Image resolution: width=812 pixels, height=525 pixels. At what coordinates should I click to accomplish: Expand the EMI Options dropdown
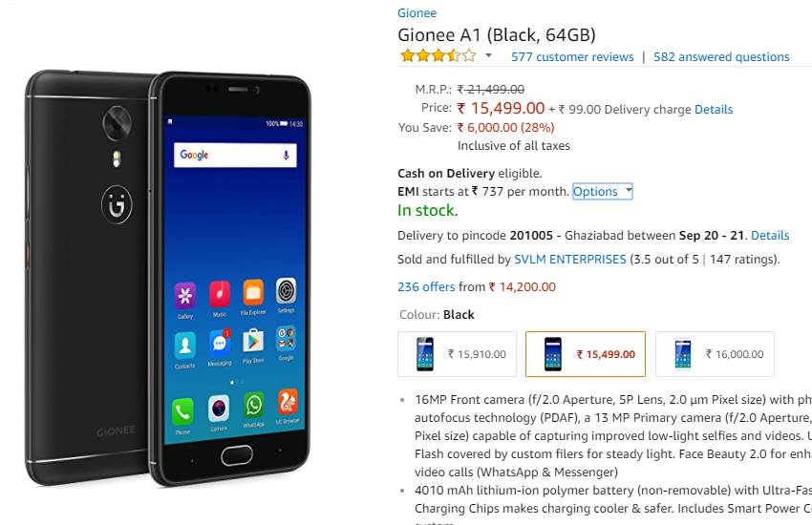click(602, 191)
